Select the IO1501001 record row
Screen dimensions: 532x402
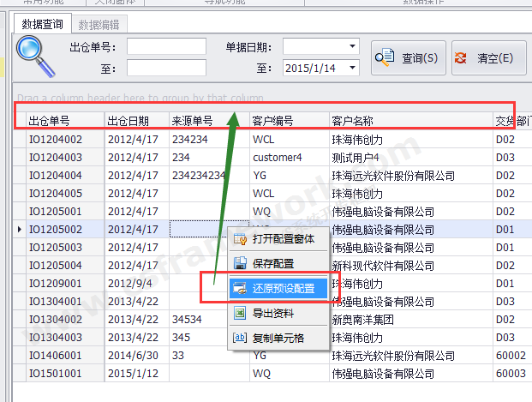click(x=56, y=374)
